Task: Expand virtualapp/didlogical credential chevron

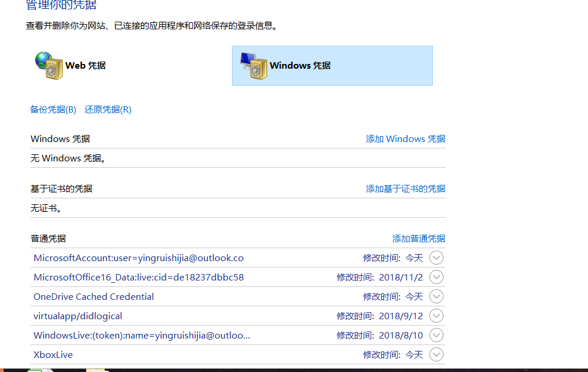Action: click(436, 316)
